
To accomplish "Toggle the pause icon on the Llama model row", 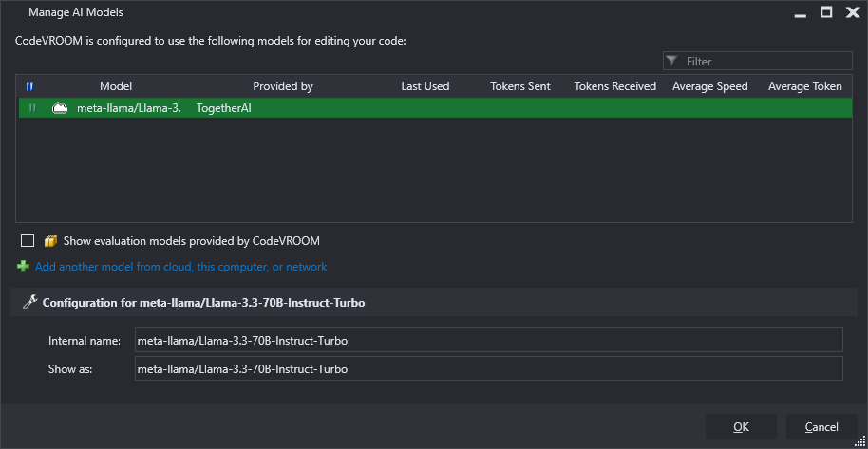I will (32, 108).
